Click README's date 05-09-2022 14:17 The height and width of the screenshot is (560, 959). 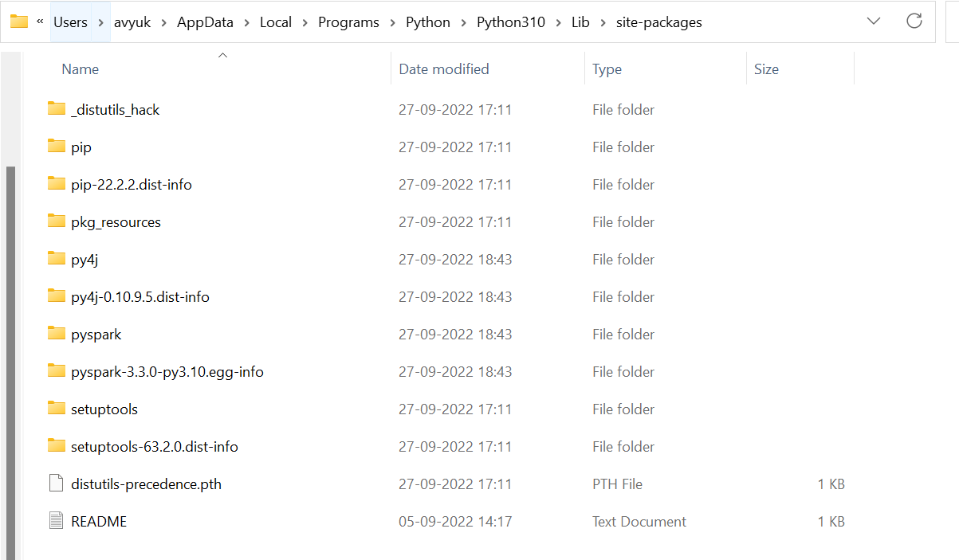click(x=455, y=521)
